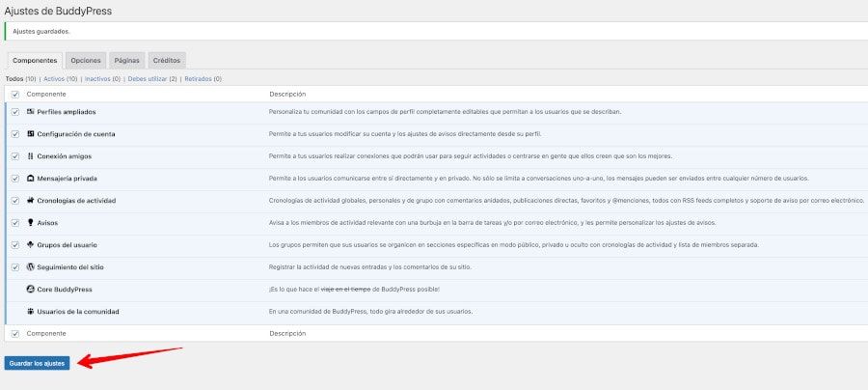Click the Usuarios de la comunidad name
Viewport: 868px width, 390px height.
click(78, 312)
